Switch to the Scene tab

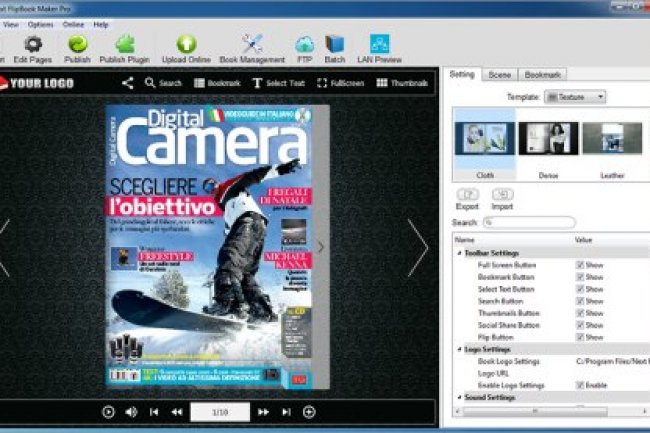[x=500, y=75]
